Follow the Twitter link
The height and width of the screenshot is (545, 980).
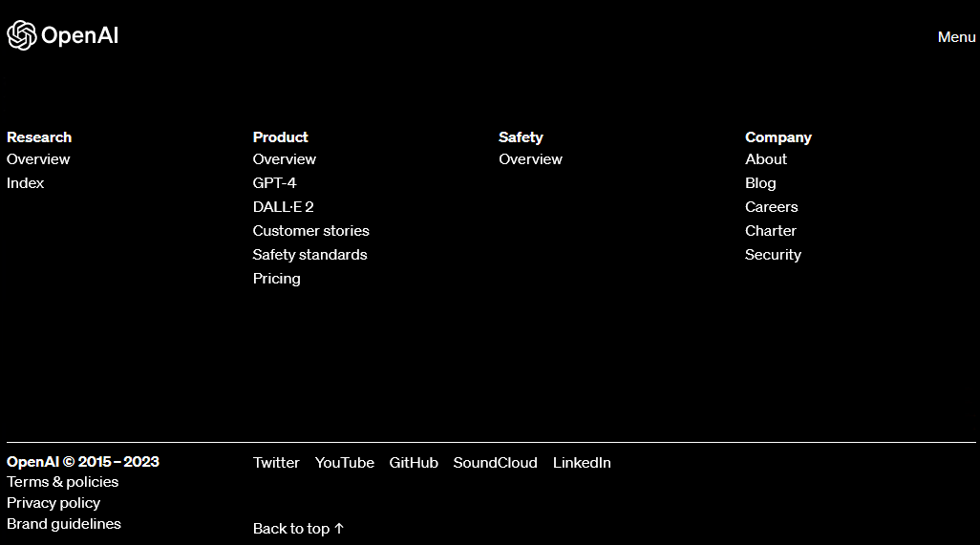[x=276, y=463]
